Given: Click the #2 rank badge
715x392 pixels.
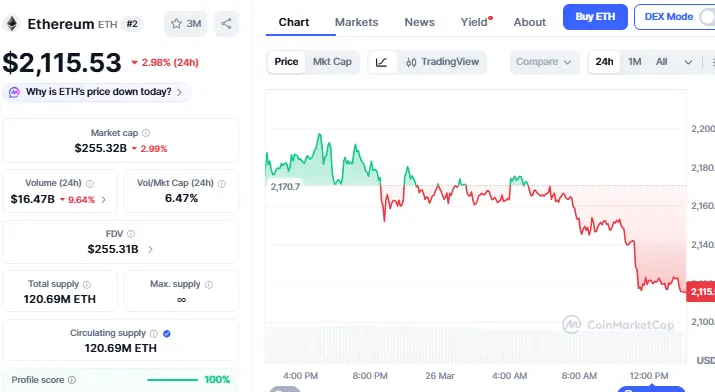Looking at the screenshot, I should click(x=132, y=24).
